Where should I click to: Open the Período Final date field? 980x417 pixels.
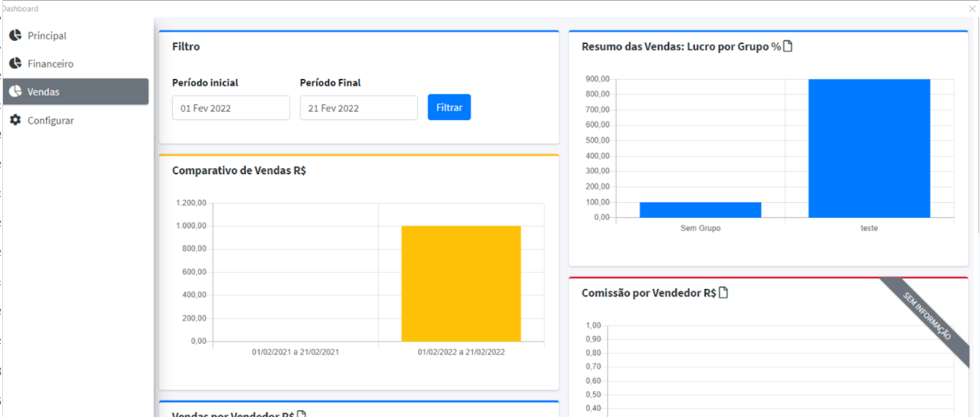pos(358,108)
